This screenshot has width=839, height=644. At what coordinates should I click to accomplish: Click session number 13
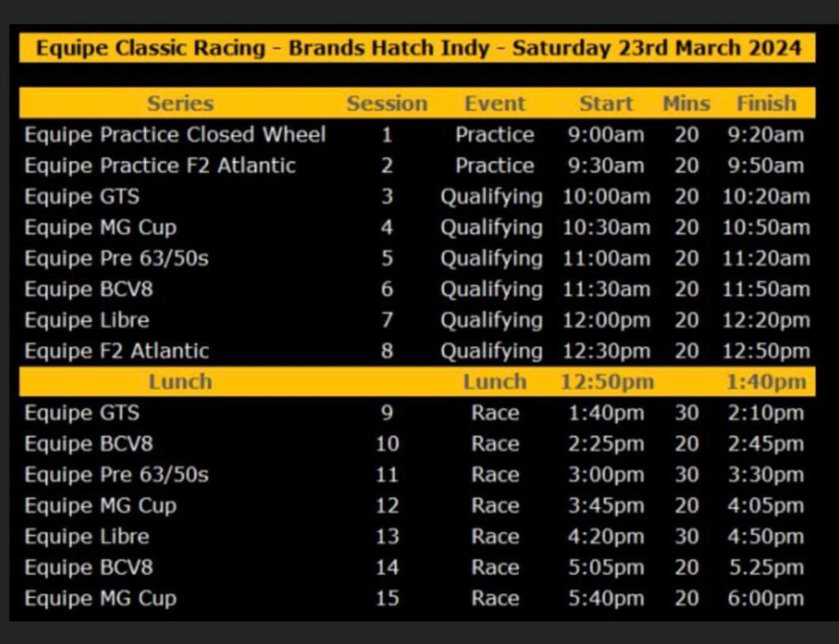387,537
